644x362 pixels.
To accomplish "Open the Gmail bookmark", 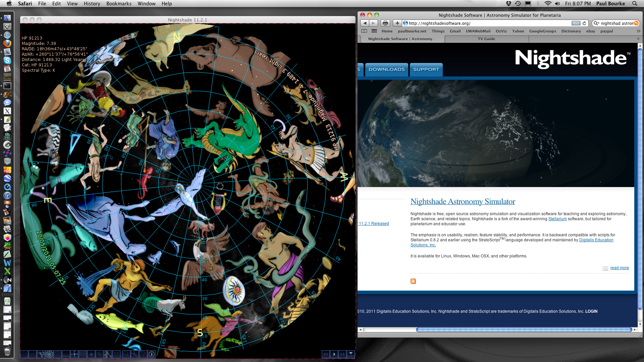I will click(455, 31).
